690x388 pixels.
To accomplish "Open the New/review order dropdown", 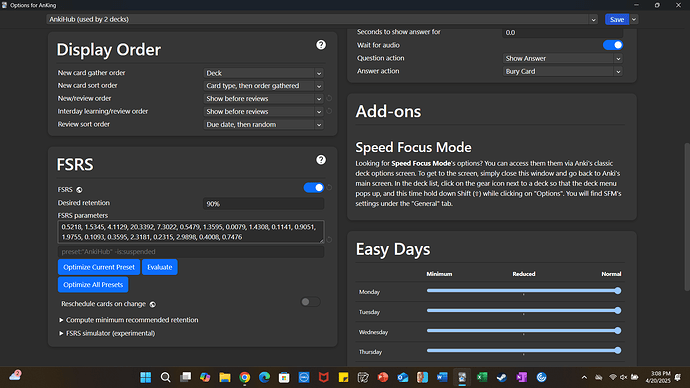I will [x=264, y=99].
